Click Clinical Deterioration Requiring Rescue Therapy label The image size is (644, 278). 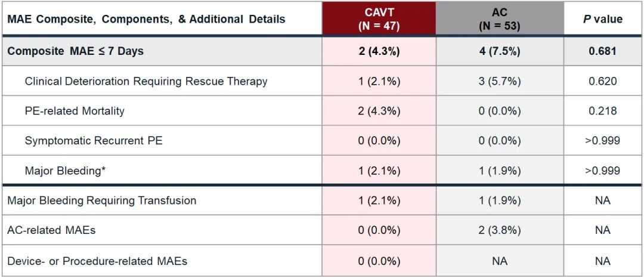[146, 81]
